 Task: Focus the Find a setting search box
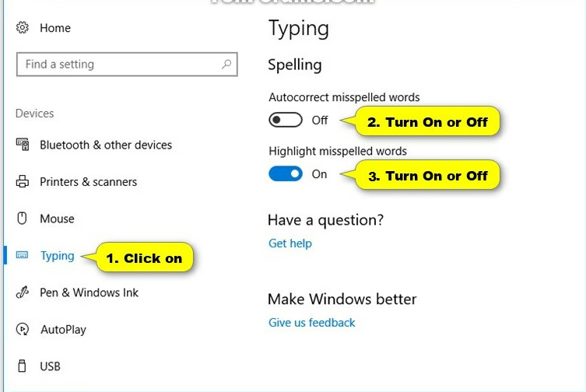coord(117,65)
